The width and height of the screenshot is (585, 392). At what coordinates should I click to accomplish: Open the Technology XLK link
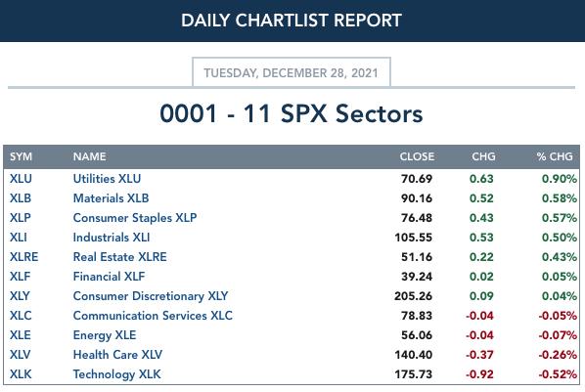116,374
